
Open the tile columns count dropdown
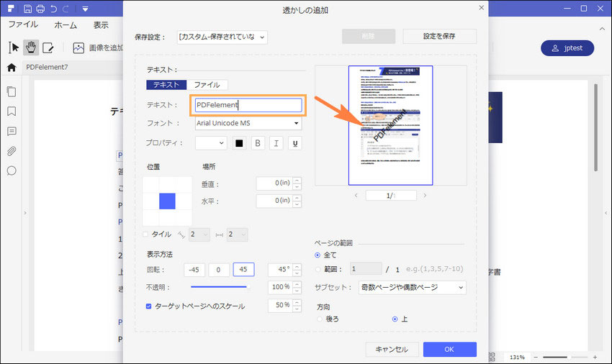click(x=237, y=235)
